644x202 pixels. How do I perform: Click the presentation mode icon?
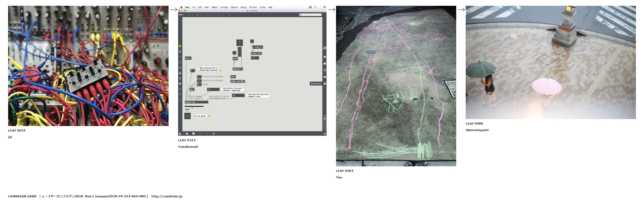pos(193,134)
